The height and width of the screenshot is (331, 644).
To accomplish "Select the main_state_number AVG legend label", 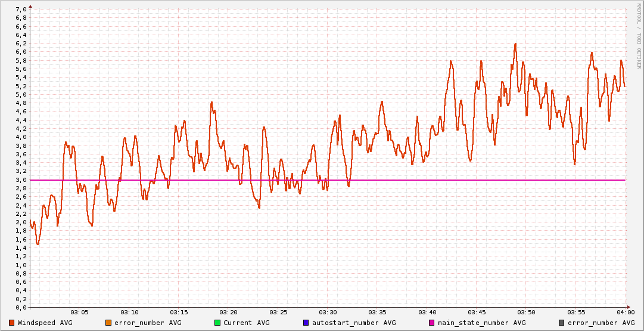I will click(481, 323).
